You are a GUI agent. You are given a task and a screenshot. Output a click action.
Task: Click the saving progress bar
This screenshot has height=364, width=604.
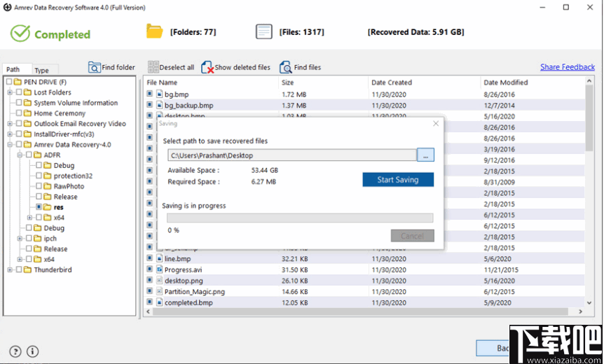tap(300, 218)
